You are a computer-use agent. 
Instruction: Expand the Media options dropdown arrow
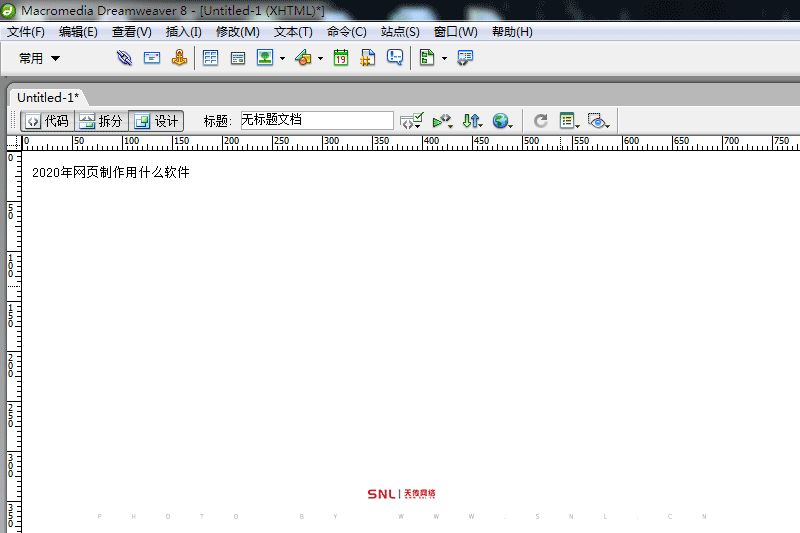coord(320,59)
